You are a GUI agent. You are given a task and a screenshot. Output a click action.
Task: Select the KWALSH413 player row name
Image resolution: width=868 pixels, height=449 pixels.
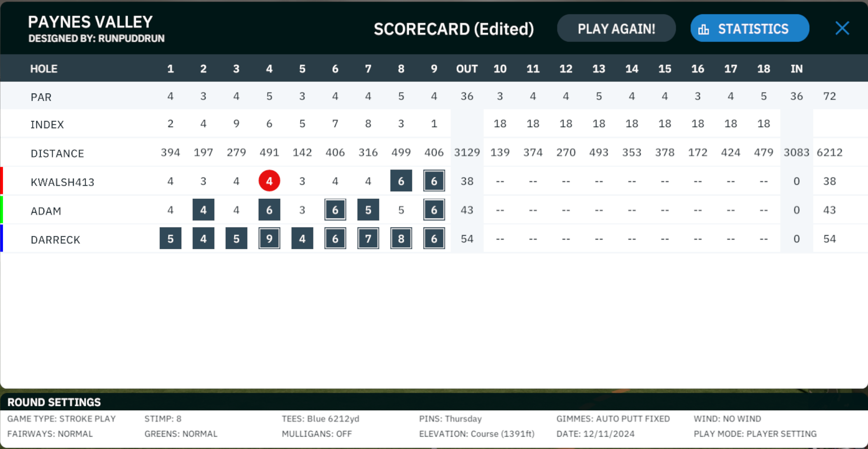[x=63, y=182]
